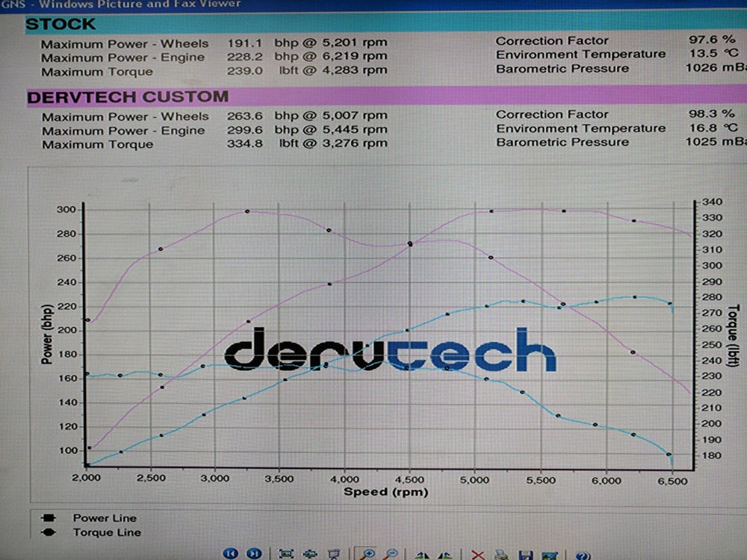Click the dervtech watermark logo on chart
This screenshot has height=560, width=747.
(390, 349)
